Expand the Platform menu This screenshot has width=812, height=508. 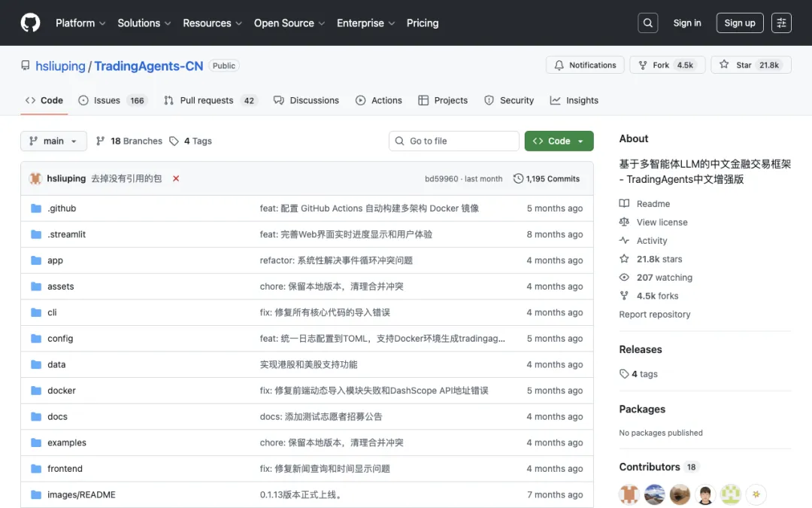(80, 23)
